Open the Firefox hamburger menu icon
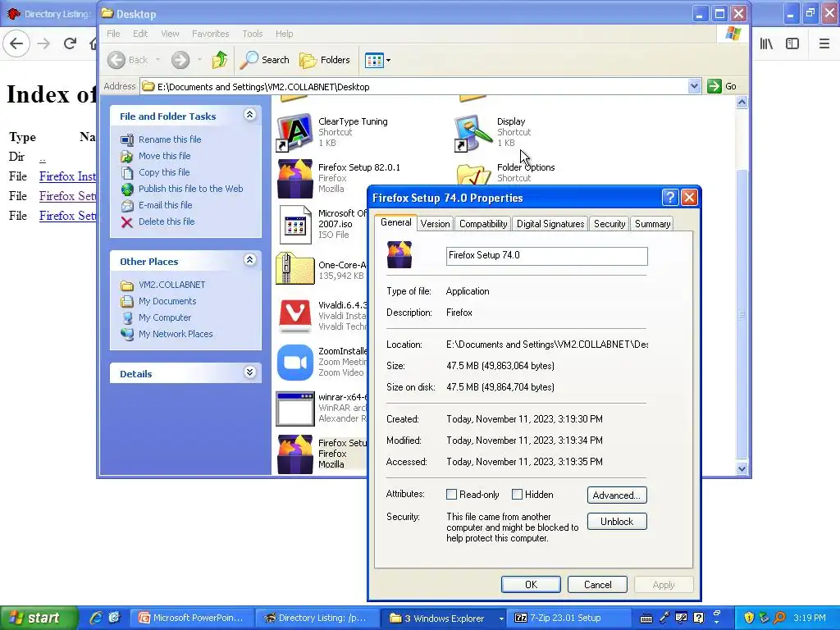Screen dimensions: 840x630 [x=824, y=43]
